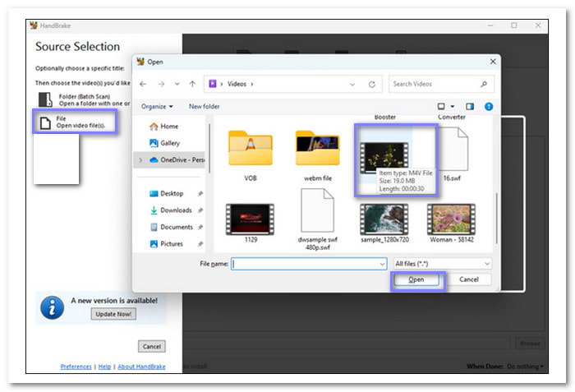The width and height of the screenshot is (575, 392).
Task: Select the webm file folder
Action: 318,155
